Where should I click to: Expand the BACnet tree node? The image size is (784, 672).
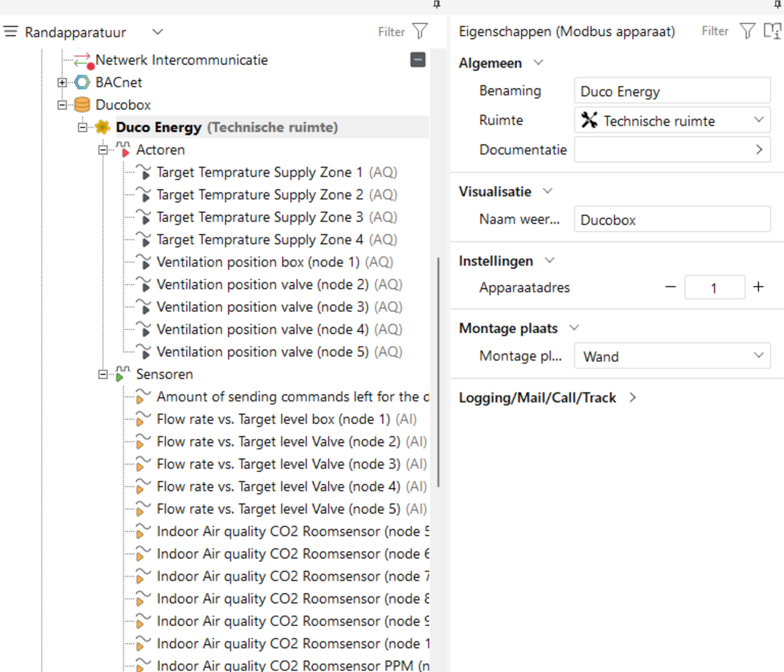coord(62,82)
